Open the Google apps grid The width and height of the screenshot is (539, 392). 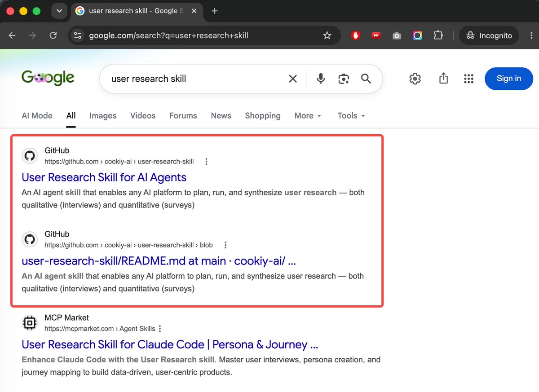pyautogui.click(x=468, y=79)
